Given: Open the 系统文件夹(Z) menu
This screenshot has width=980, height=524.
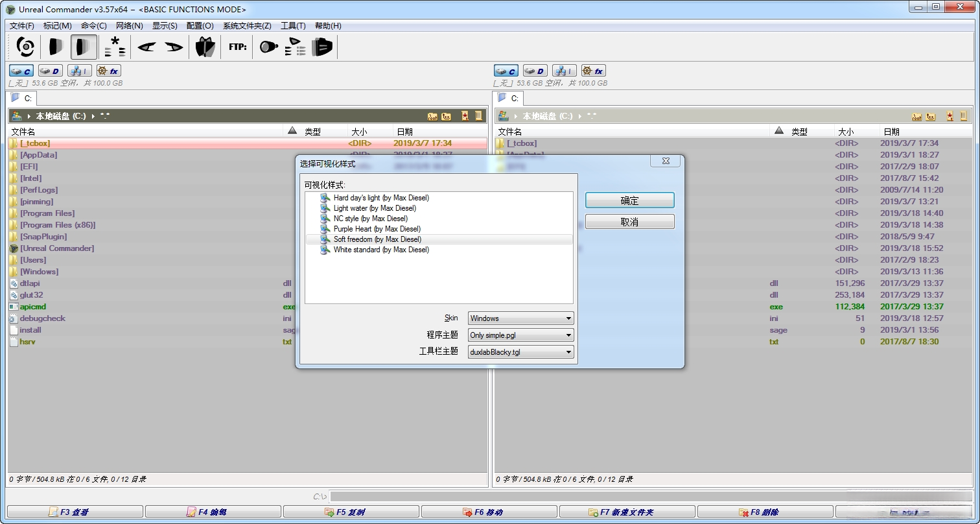Looking at the screenshot, I should [x=247, y=26].
